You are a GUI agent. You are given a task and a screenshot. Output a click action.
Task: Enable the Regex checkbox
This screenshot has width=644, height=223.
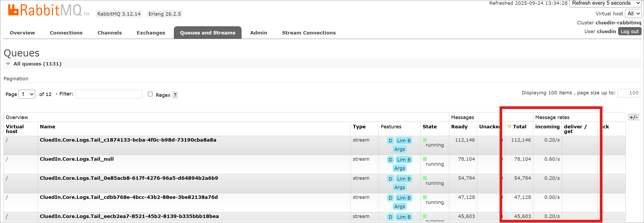click(150, 94)
